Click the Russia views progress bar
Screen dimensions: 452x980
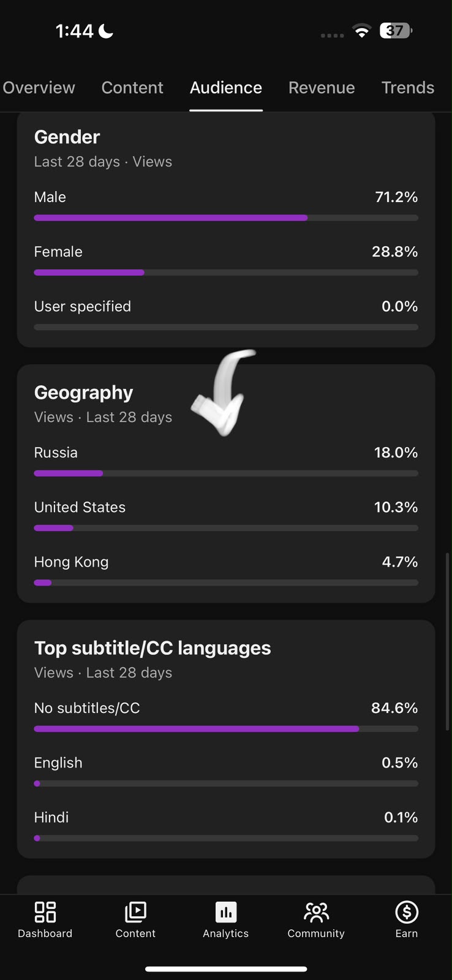click(226, 473)
